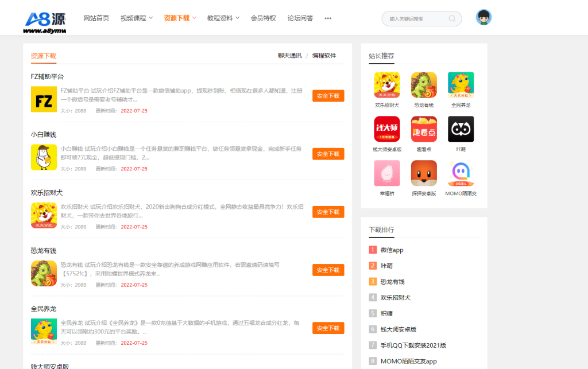Open the 恐龙有钱 icon in 站长推荐
Screen dimensions: 588x369
click(x=424, y=85)
